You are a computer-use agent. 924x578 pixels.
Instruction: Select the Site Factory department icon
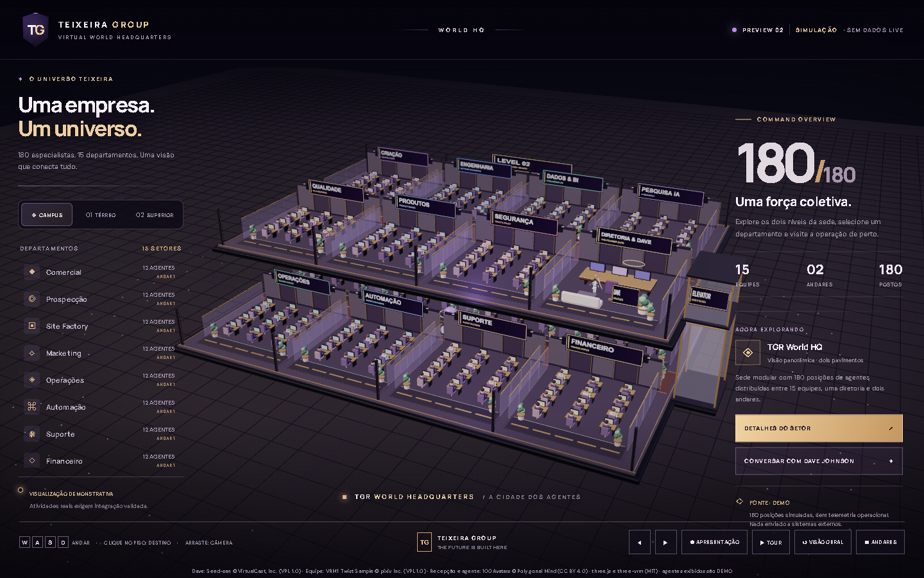(x=31, y=326)
